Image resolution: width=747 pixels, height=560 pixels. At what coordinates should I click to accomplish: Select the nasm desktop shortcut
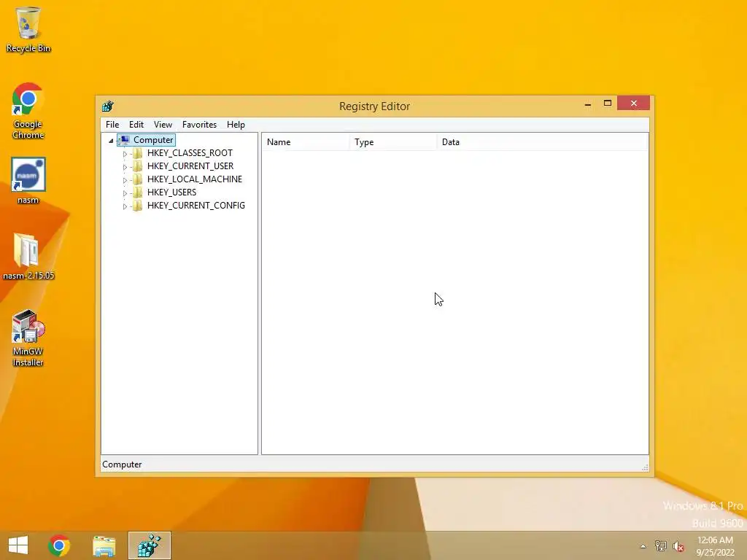tap(28, 181)
